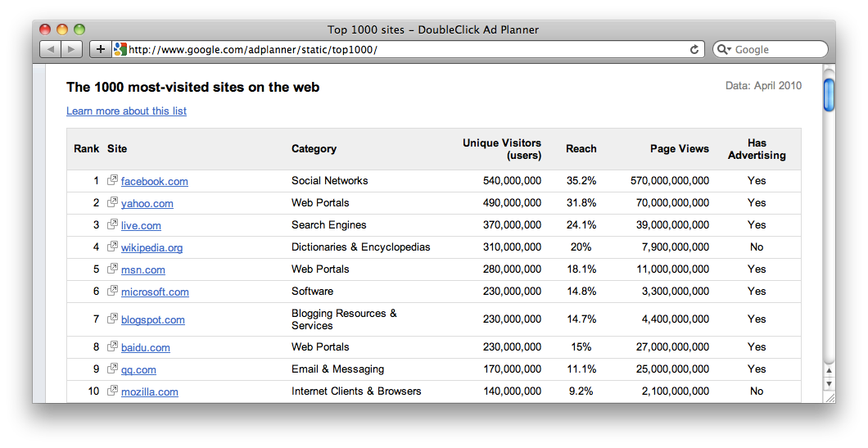This screenshot has width=868, height=448.
Task: Click 'Learn more about this list' link
Action: pyautogui.click(x=126, y=111)
